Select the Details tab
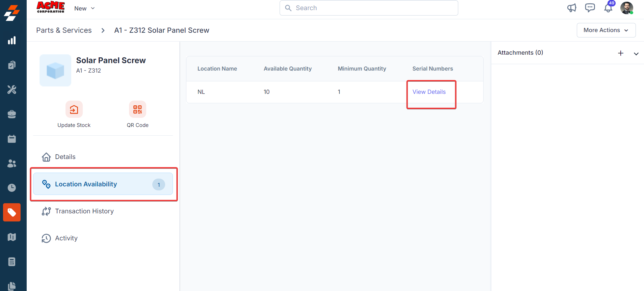 (65, 157)
